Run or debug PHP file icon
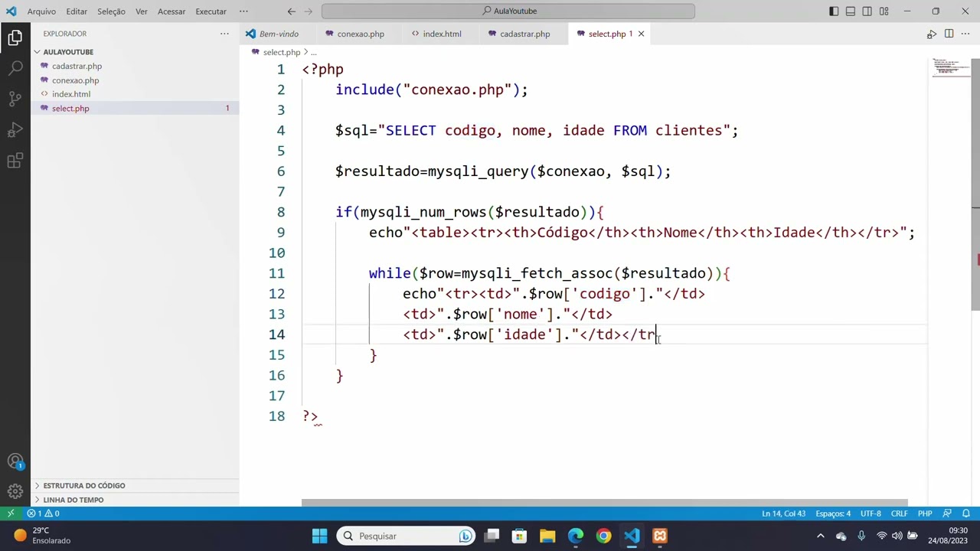The width and height of the screenshot is (980, 551). [x=932, y=34]
